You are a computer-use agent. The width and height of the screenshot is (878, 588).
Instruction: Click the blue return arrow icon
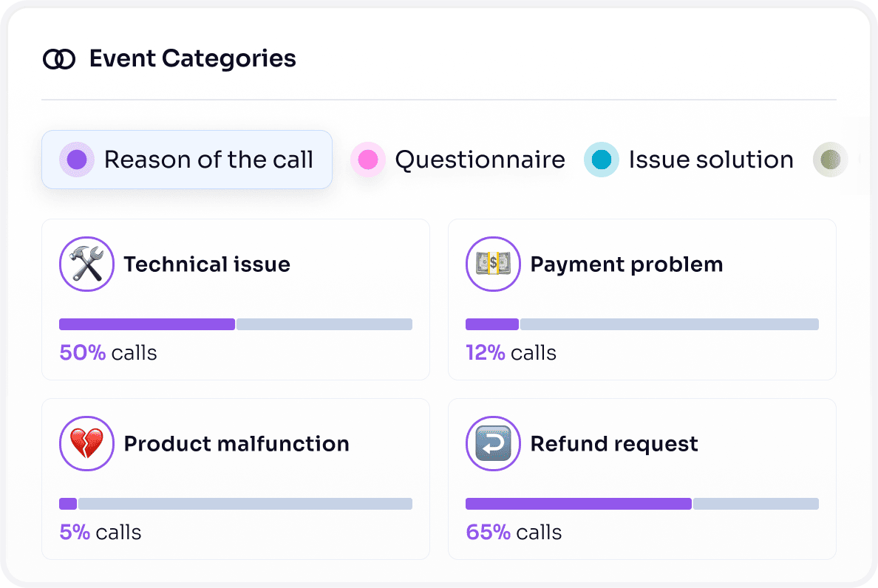pyautogui.click(x=493, y=444)
